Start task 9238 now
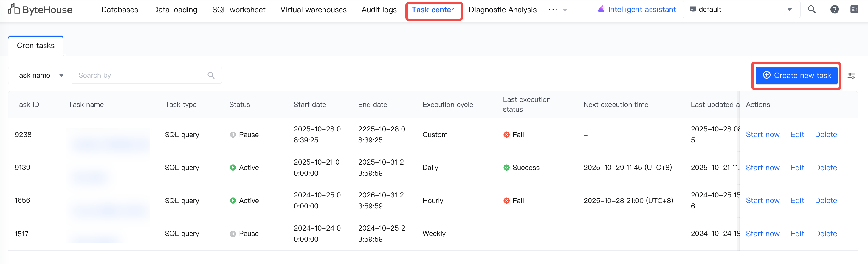This screenshot has width=868, height=264. [762, 134]
